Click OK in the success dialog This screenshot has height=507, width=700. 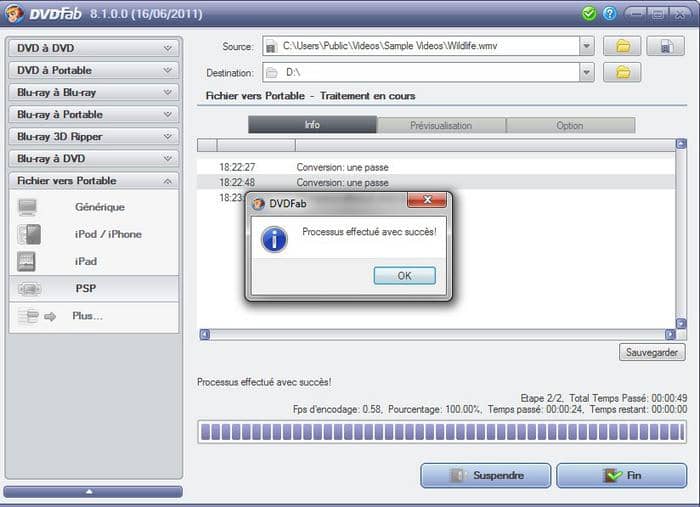click(404, 276)
